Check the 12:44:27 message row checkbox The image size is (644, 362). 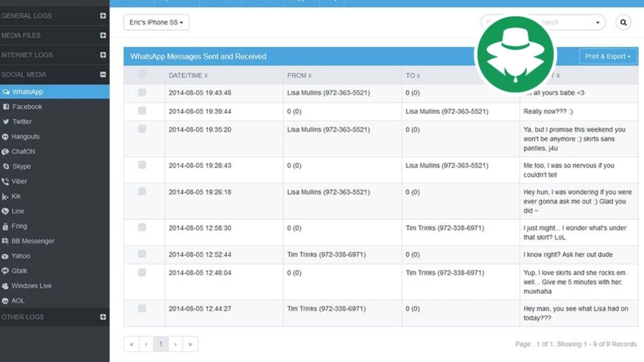[142, 308]
